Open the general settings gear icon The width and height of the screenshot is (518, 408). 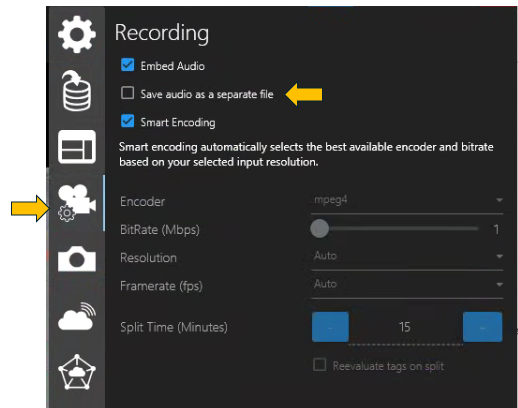tap(77, 34)
